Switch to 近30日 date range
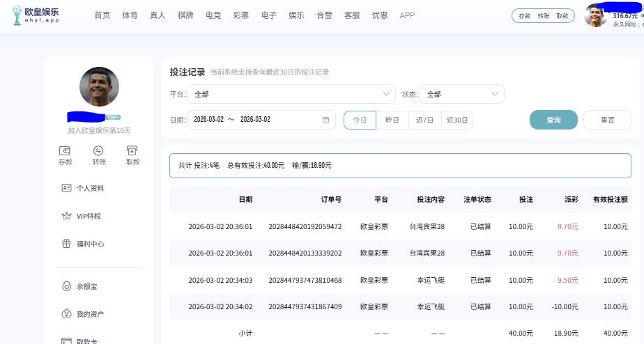Viewport: 644px width, 344px height. pos(457,120)
